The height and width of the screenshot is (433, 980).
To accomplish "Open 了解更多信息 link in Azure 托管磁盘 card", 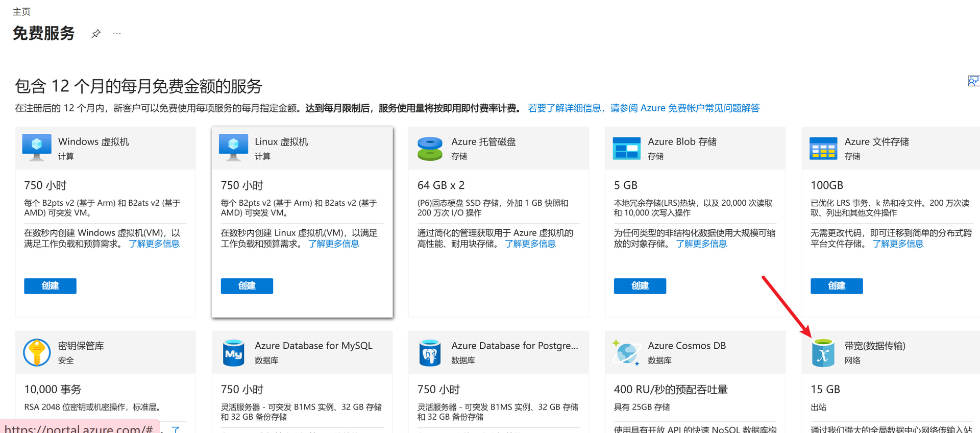I will (530, 244).
